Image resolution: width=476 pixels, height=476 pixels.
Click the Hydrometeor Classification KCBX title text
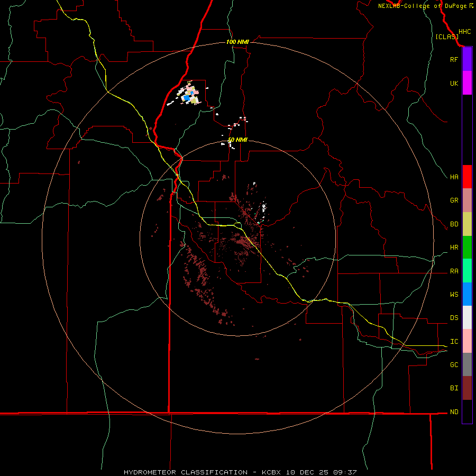(x=240, y=472)
